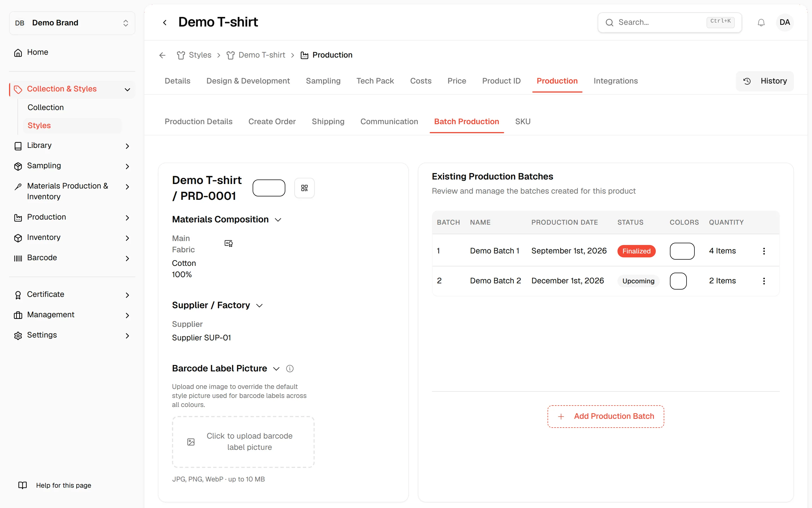
Task: Click the color swatch in Demo Batch 2 row
Action: 678,281
